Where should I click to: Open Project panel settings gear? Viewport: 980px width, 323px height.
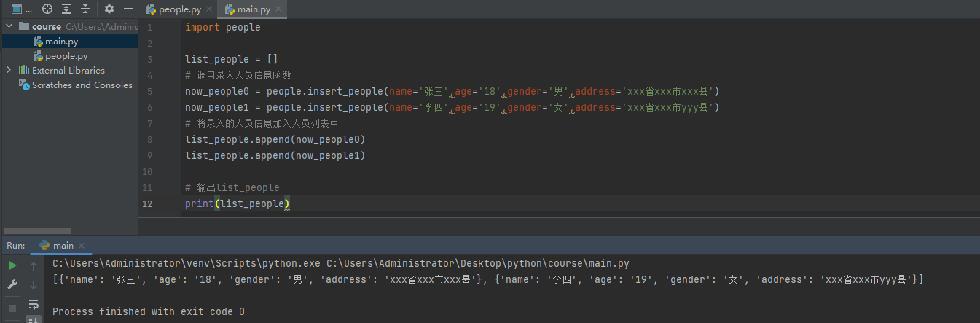pyautogui.click(x=109, y=9)
